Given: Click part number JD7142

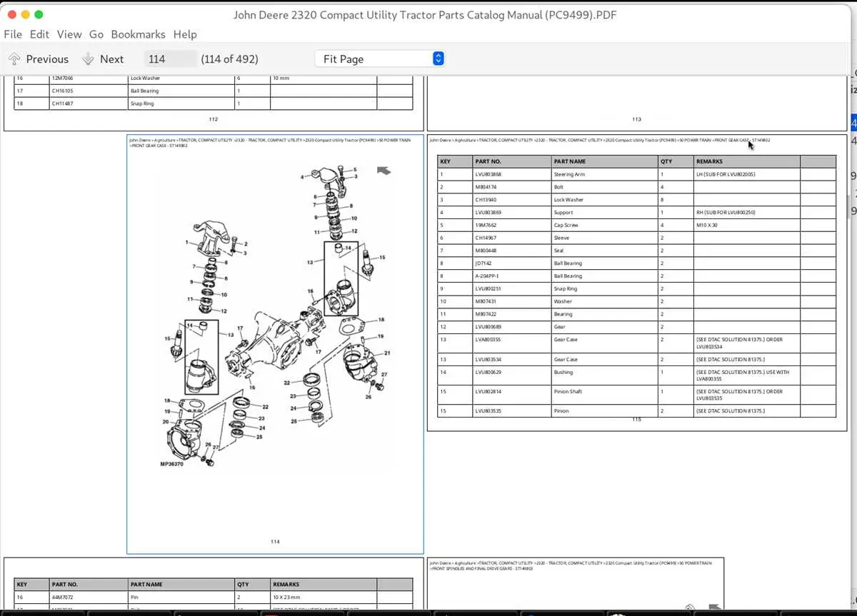Looking at the screenshot, I should [x=483, y=263].
